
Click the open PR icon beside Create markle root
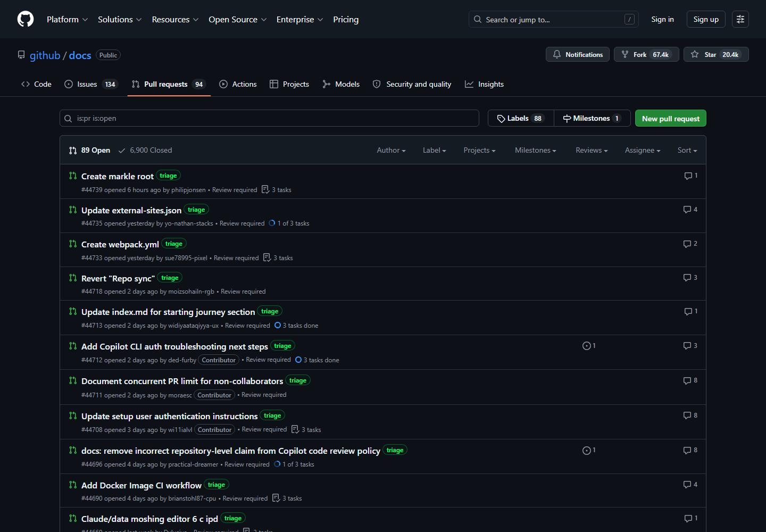click(73, 176)
